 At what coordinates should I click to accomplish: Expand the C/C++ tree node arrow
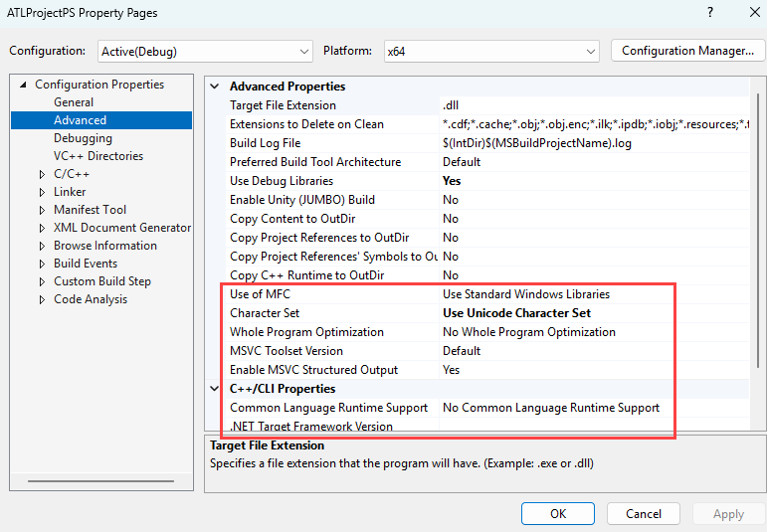(x=43, y=174)
